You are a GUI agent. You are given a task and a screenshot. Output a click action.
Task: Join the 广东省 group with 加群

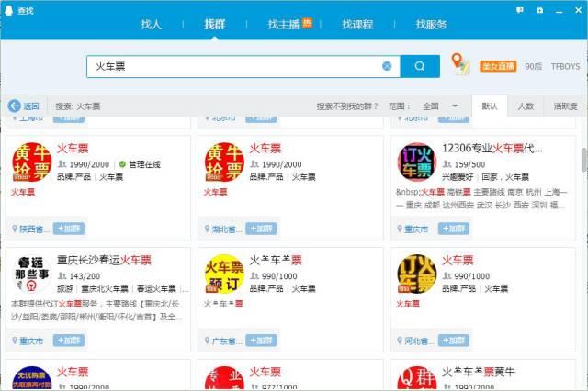[261, 341]
